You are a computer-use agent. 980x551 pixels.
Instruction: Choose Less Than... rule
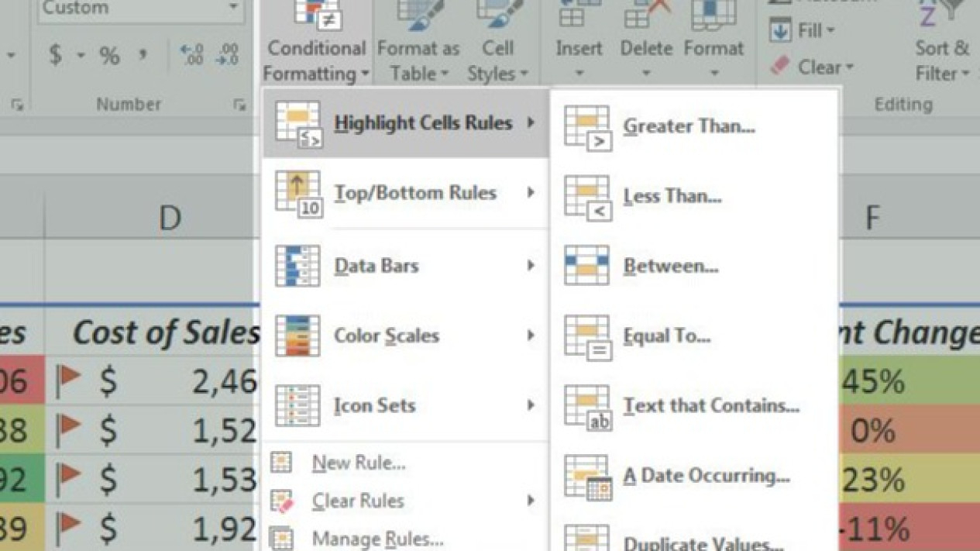[693, 196]
